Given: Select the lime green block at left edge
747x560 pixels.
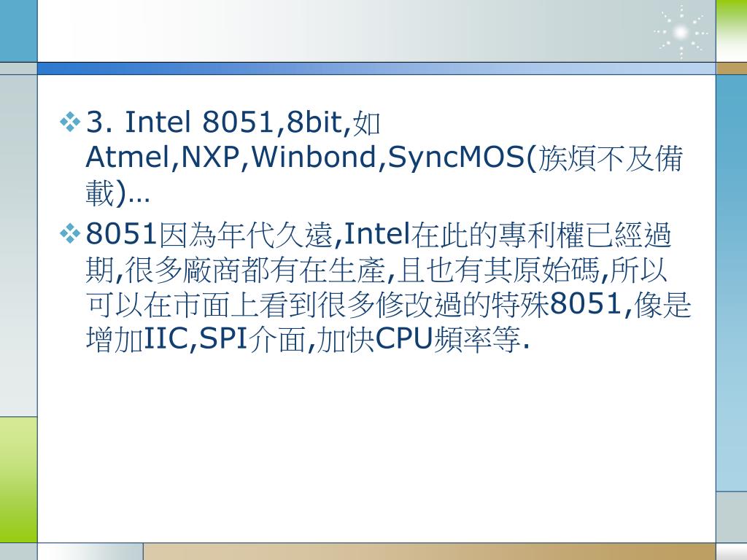Looking at the screenshot, I should click(x=18, y=480).
